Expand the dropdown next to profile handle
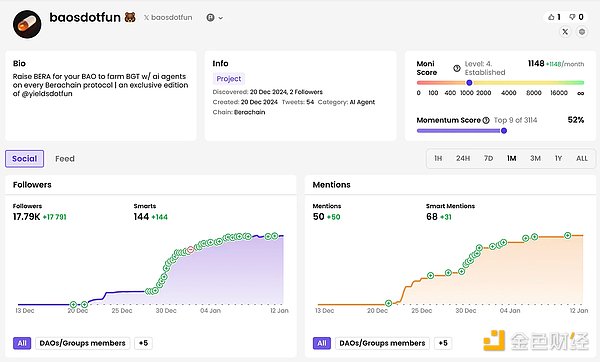The height and width of the screenshot is (362, 600). pyautogui.click(x=215, y=18)
